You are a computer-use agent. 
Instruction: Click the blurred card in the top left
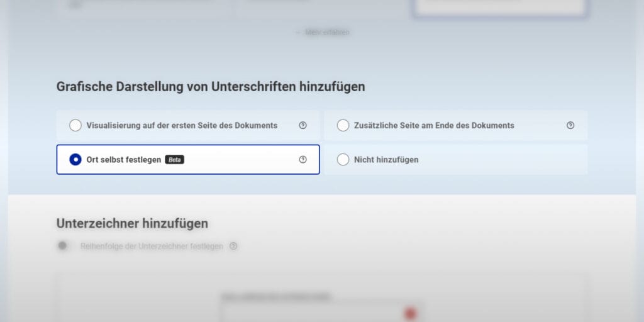(x=145, y=8)
